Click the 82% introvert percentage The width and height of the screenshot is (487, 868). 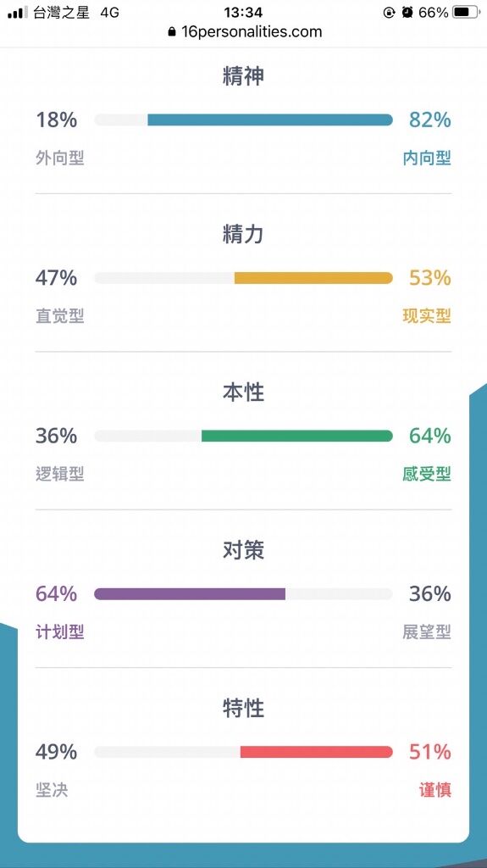pyautogui.click(x=430, y=120)
